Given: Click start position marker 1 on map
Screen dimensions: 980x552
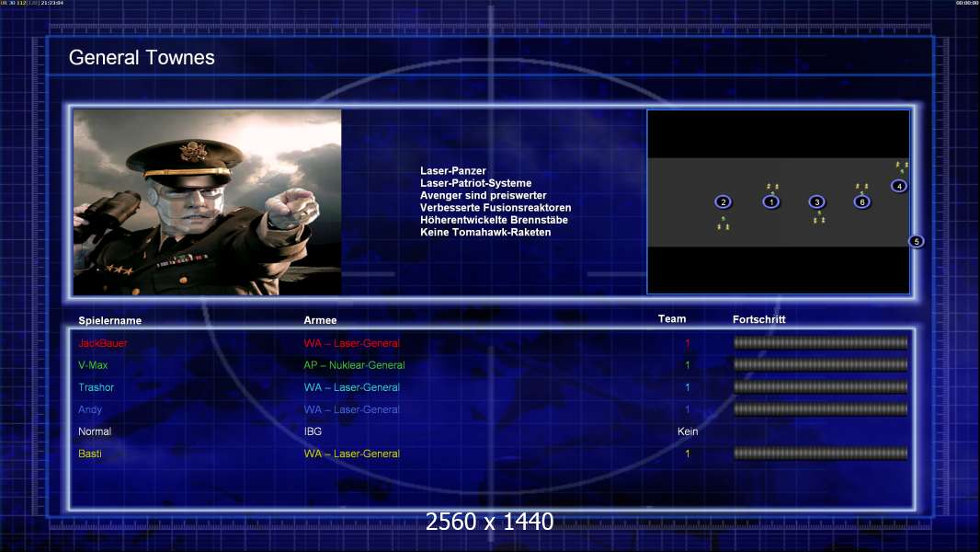Looking at the screenshot, I should point(771,201).
